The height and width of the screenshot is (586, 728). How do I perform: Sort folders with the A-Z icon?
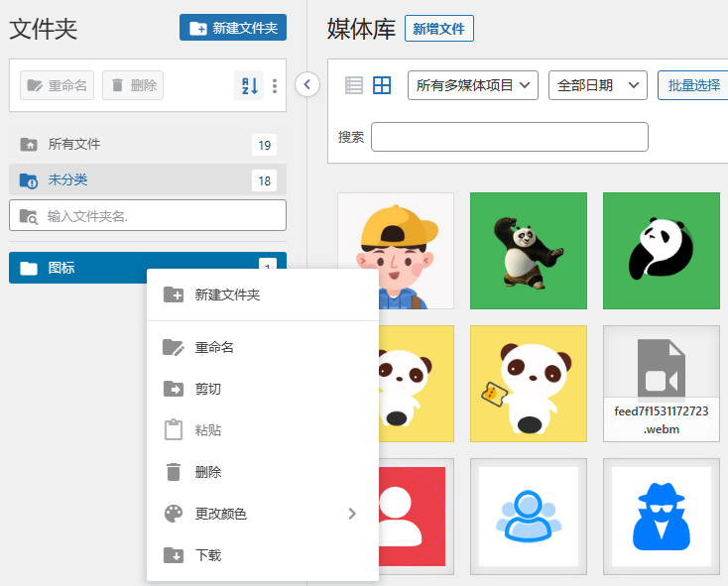tap(249, 85)
